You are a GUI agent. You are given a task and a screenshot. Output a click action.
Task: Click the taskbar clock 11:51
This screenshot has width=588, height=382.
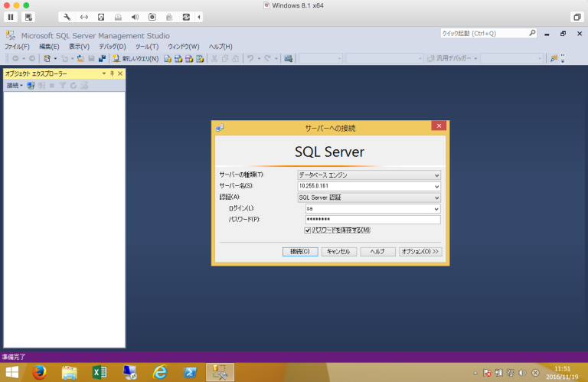(x=562, y=369)
